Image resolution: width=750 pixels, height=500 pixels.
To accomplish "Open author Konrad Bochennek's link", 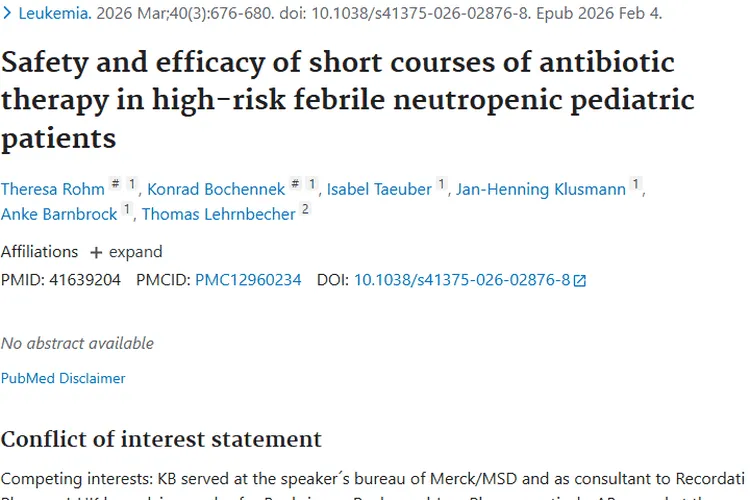I will (x=216, y=189).
